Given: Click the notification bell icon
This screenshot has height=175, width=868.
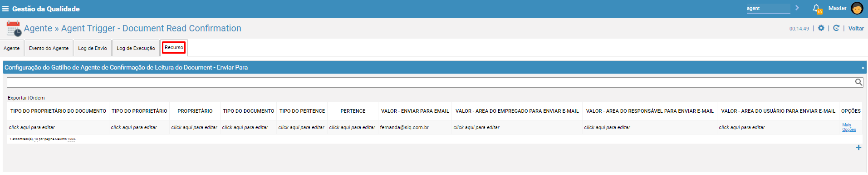Looking at the screenshot, I should [x=816, y=8].
